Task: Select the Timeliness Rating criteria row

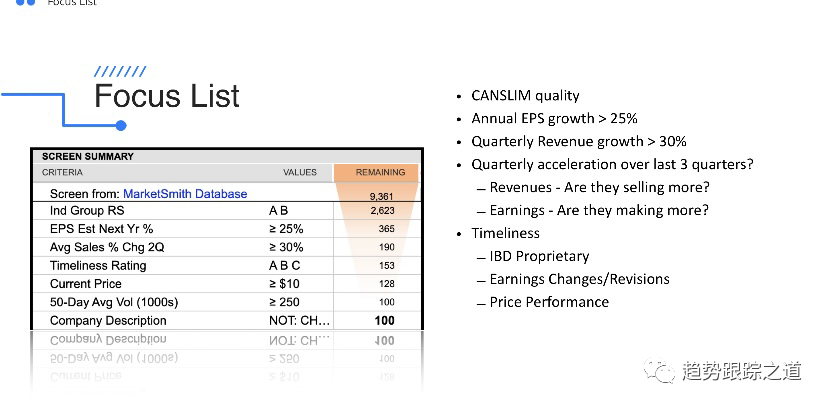Action: pos(98,265)
